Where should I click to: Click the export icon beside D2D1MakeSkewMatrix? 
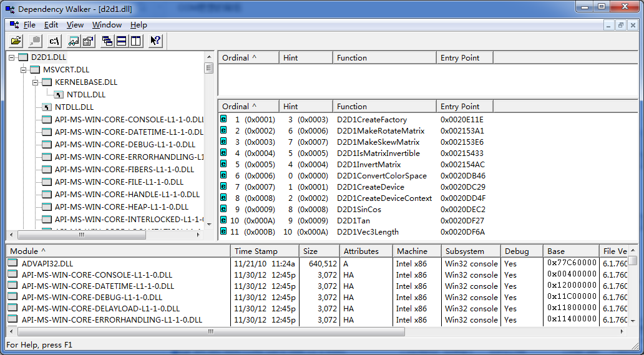pyautogui.click(x=223, y=141)
